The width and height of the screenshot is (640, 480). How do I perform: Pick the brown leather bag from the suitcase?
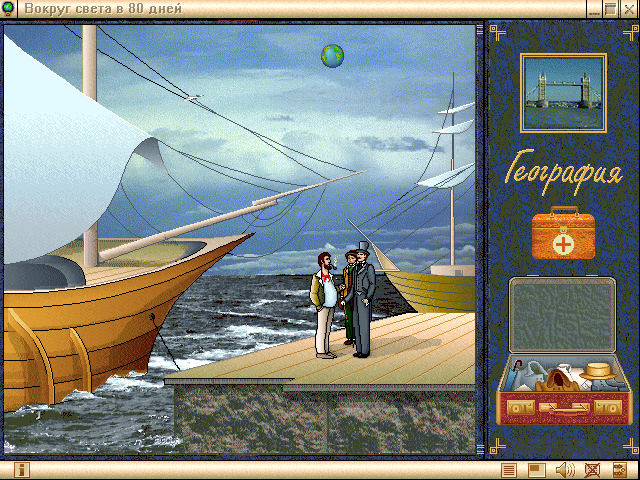click(557, 380)
